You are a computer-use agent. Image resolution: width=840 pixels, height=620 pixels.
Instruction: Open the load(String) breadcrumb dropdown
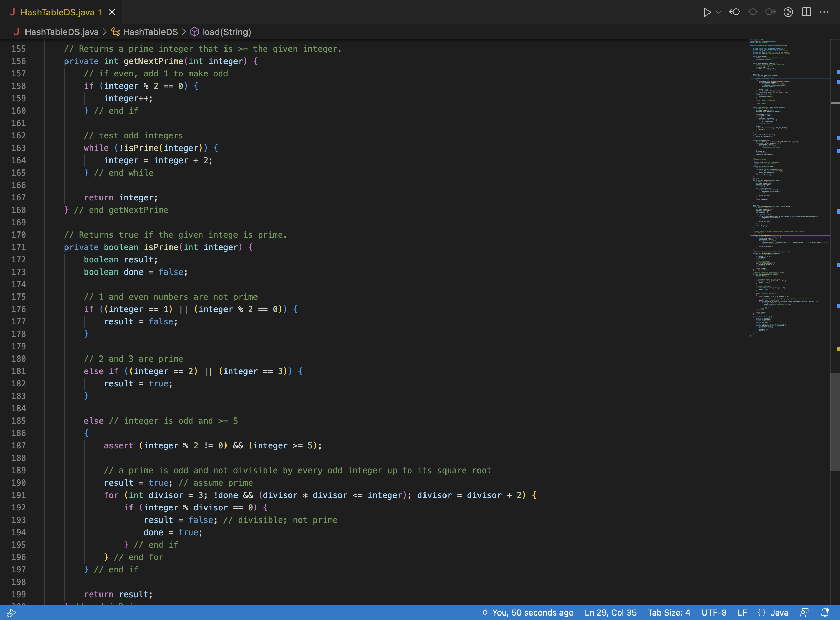[x=226, y=32]
